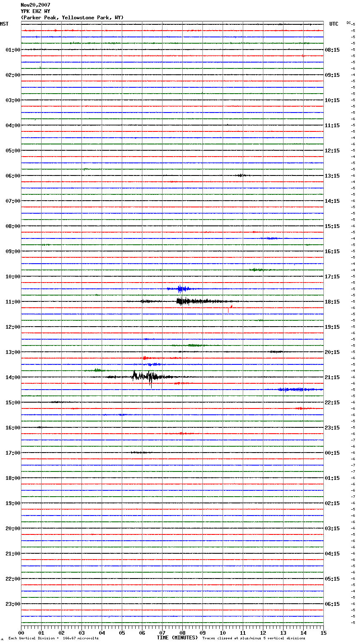Click the 18:15 UTC time label
The height and width of the screenshot is (644, 357).
(332, 302)
